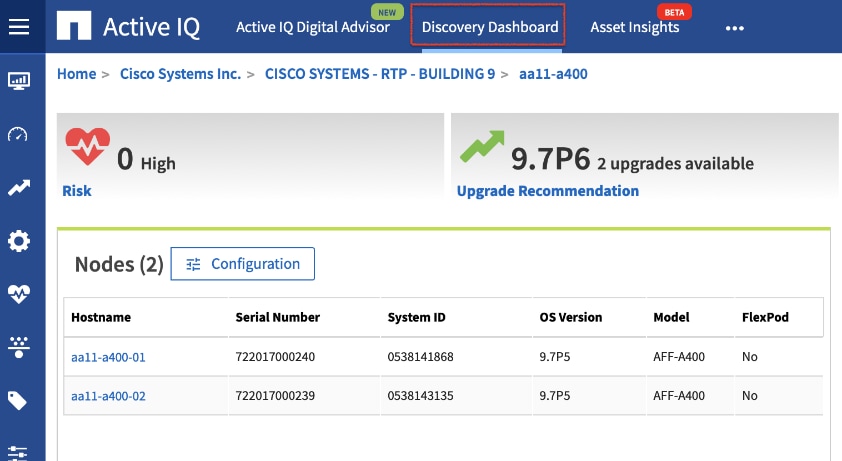
Task: Switch to Active IQ Digital Advisor tab
Action: pos(313,27)
